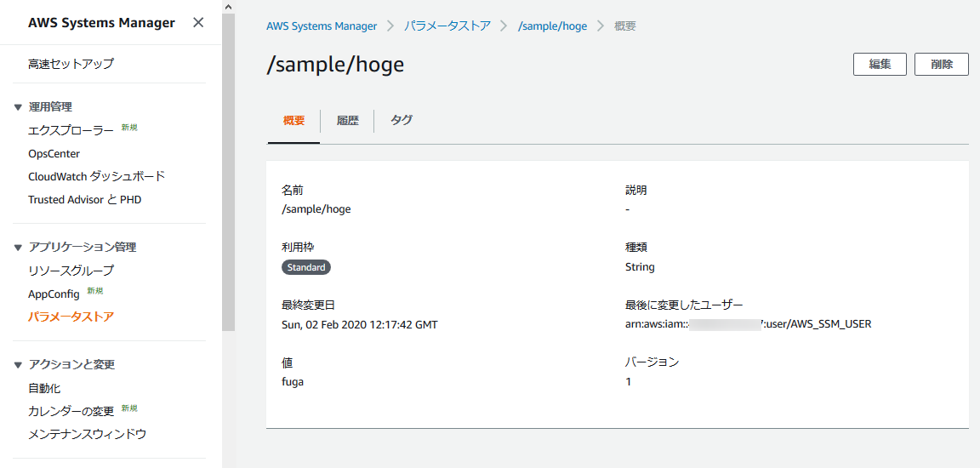Screen dimensions: 980x468
Task: Click the 編集 button
Action: (x=880, y=65)
